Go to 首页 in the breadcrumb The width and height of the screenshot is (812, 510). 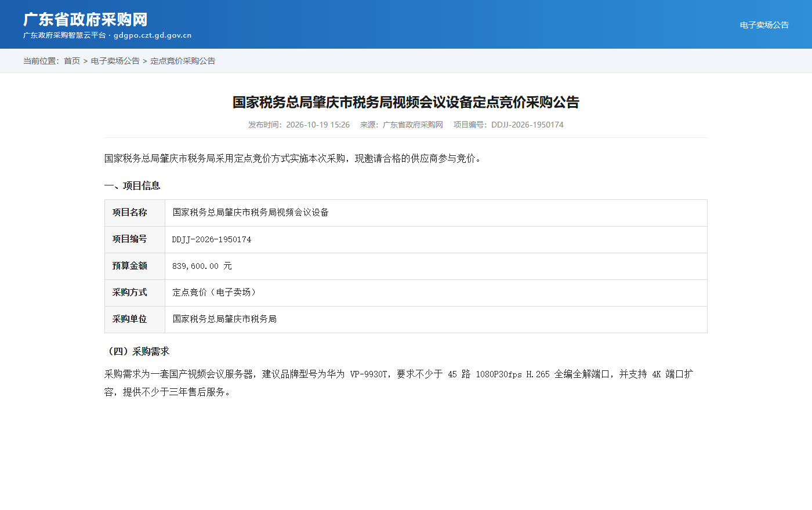pyautogui.click(x=72, y=61)
